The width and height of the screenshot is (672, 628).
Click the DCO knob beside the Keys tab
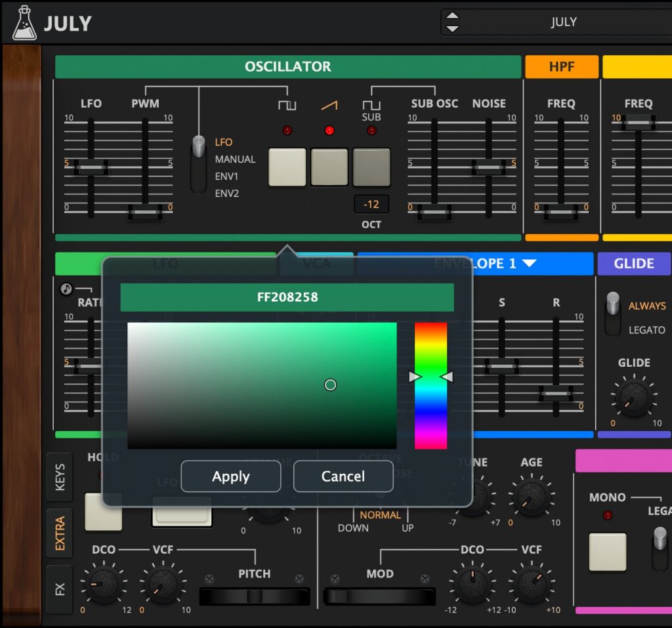[104, 585]
